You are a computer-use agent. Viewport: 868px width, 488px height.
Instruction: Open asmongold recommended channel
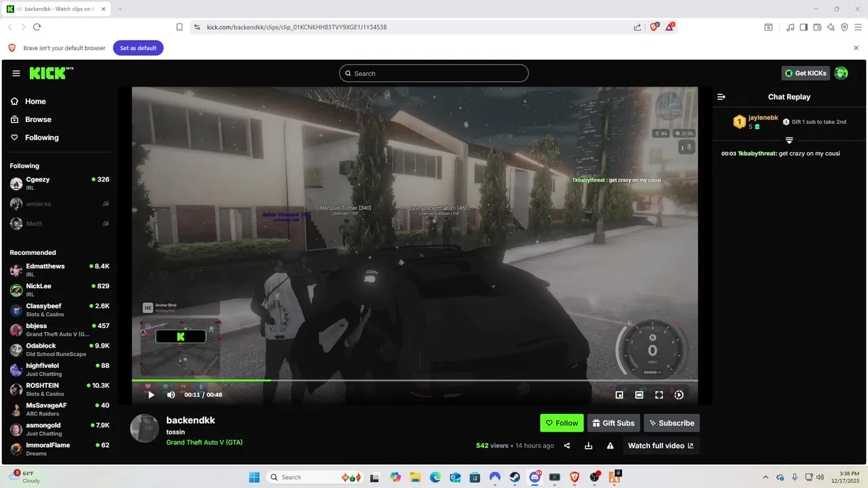(x=59, y=429)
